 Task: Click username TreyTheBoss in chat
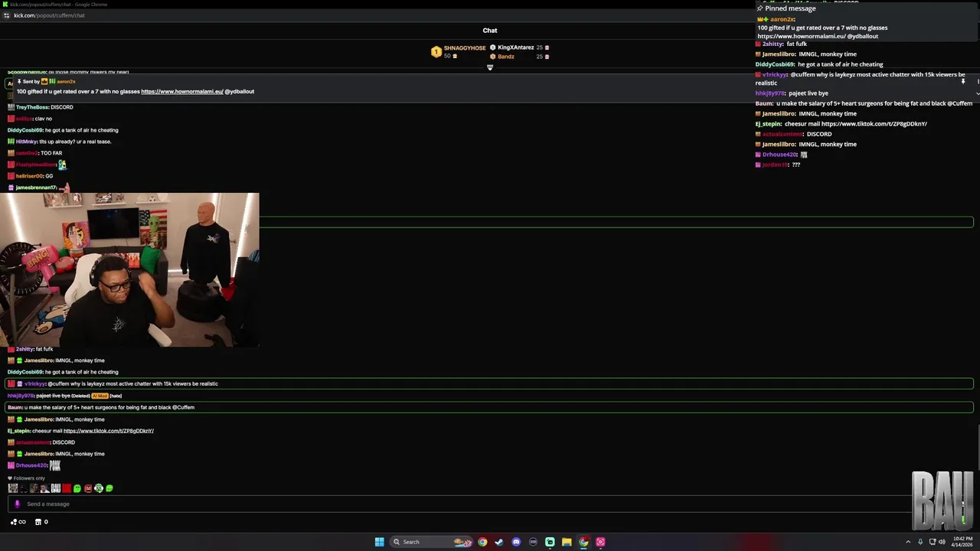tap(32, 107)
